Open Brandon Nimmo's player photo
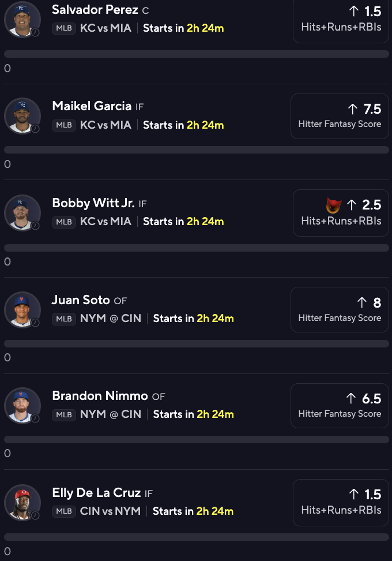This screenshot has height=561, width=392. (22, 405)
